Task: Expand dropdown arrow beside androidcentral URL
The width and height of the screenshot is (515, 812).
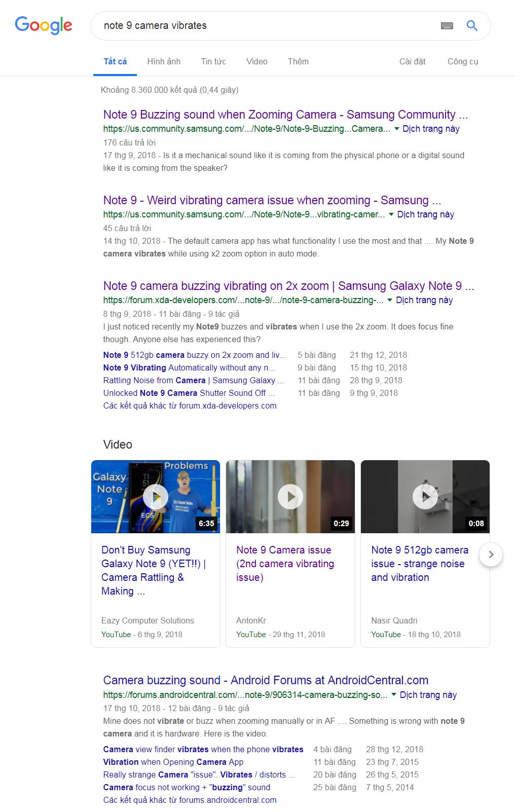Action: (393, 695)
